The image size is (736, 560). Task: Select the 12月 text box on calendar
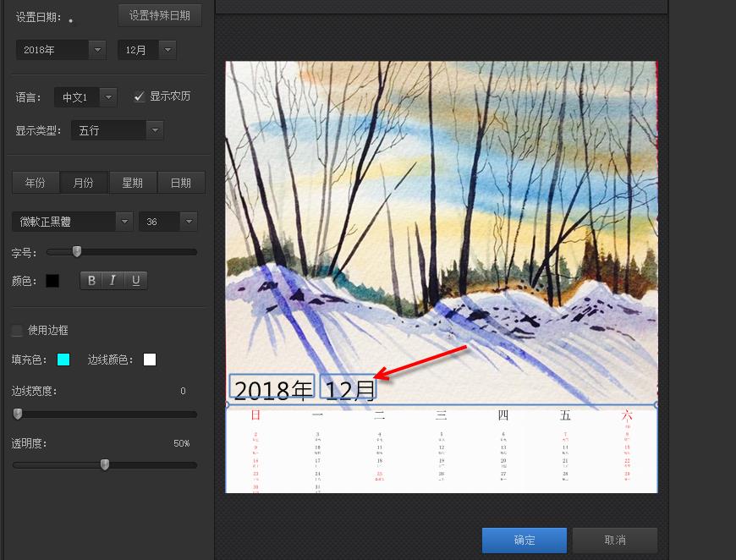click(x=349, y=387)
